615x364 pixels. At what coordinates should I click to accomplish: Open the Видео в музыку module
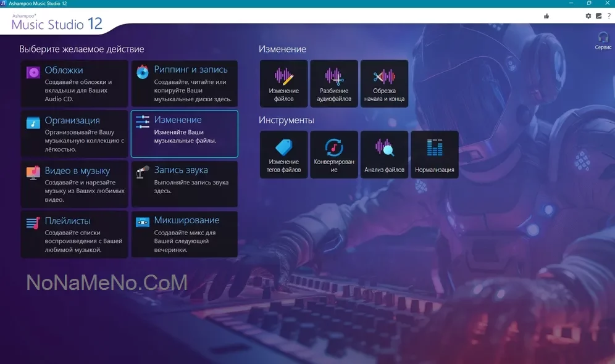point(74,184)
